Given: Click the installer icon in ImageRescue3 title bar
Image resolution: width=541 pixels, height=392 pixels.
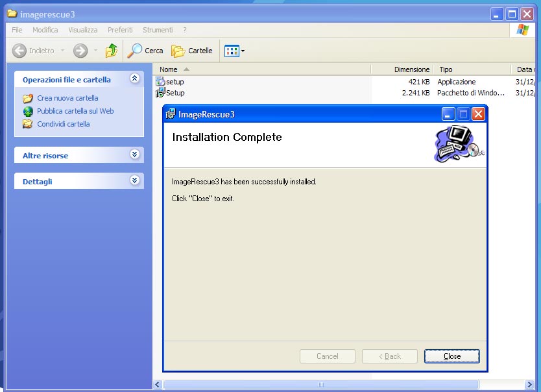Looking at the screenshot, I should [171, 114].
